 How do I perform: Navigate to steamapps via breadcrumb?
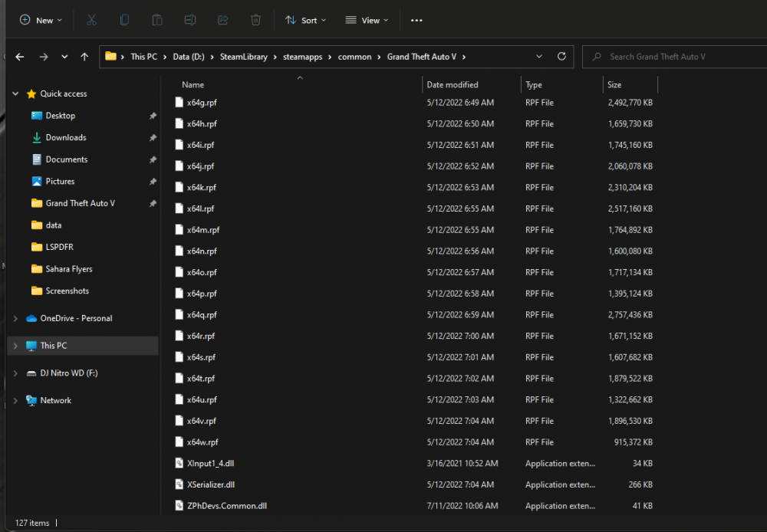302,56
